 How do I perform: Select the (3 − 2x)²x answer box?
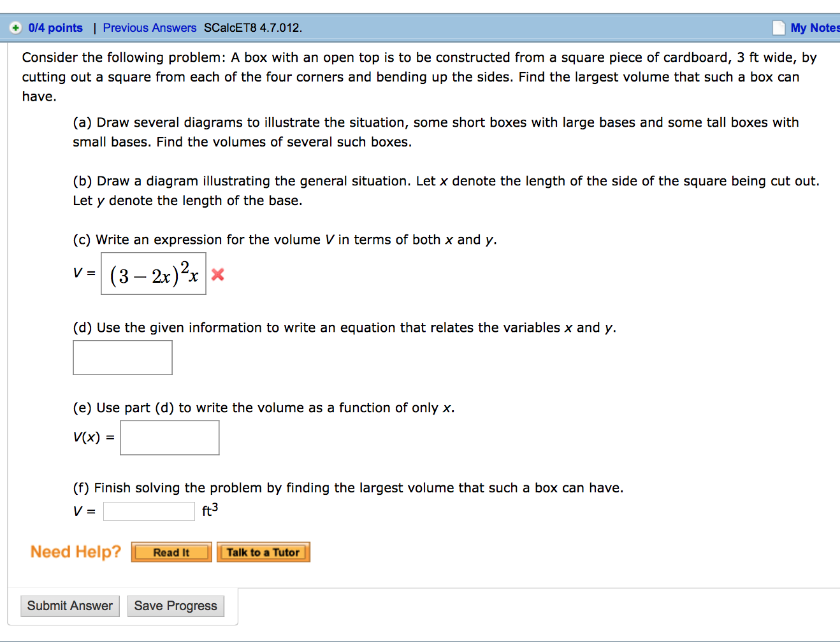click(153, 274)
